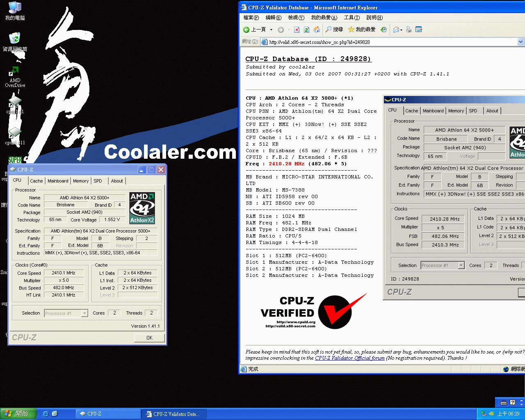Switch to Memory tab in desktop CPU-Z window

click(81, 181)
